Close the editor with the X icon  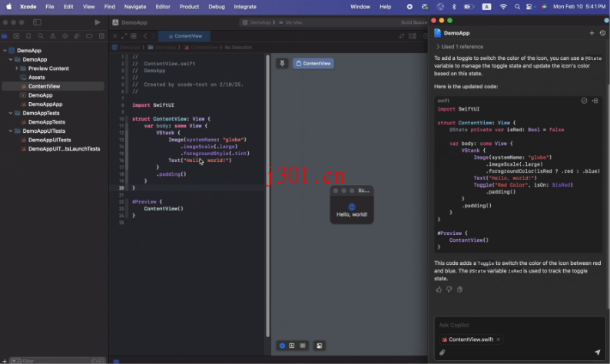click(114, 36)
